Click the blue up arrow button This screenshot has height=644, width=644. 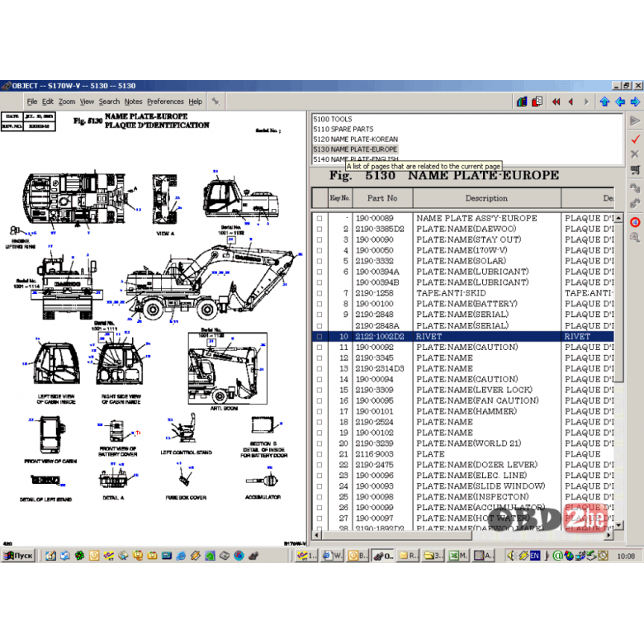pos(604,102)
